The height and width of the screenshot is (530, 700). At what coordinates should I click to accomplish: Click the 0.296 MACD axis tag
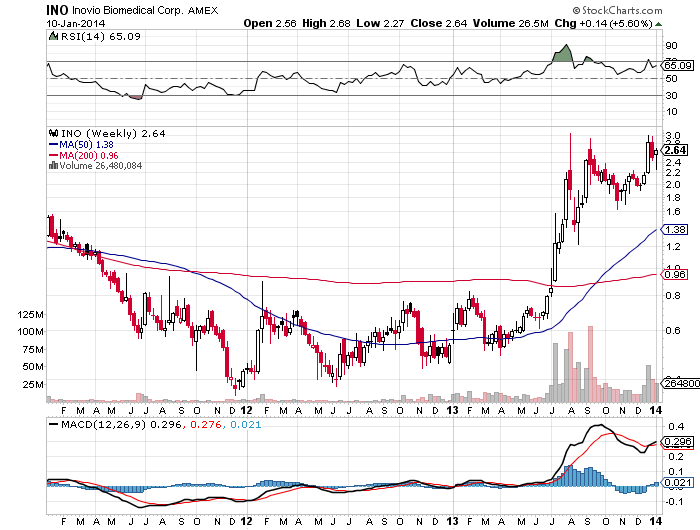coord(678,442)
